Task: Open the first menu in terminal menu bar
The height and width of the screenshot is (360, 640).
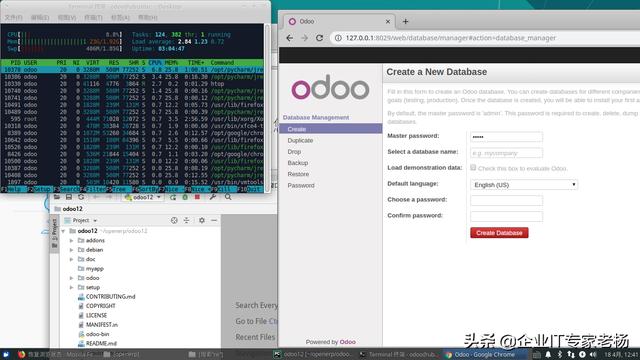Action: click(x=13, y=18)
